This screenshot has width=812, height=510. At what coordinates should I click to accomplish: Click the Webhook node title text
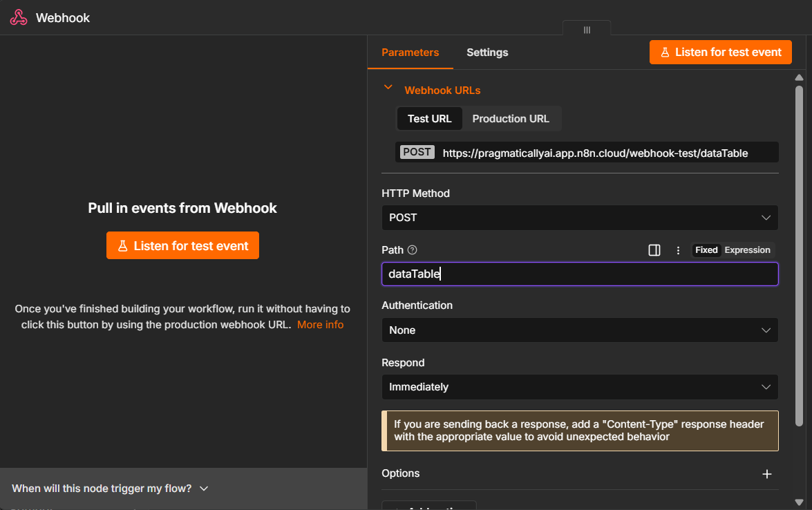(63, 17)
